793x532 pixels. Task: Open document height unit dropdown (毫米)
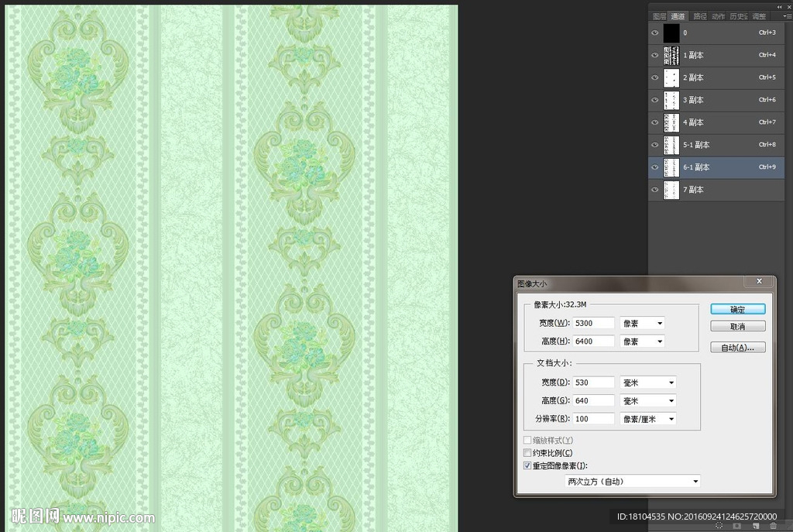[648, 400]
